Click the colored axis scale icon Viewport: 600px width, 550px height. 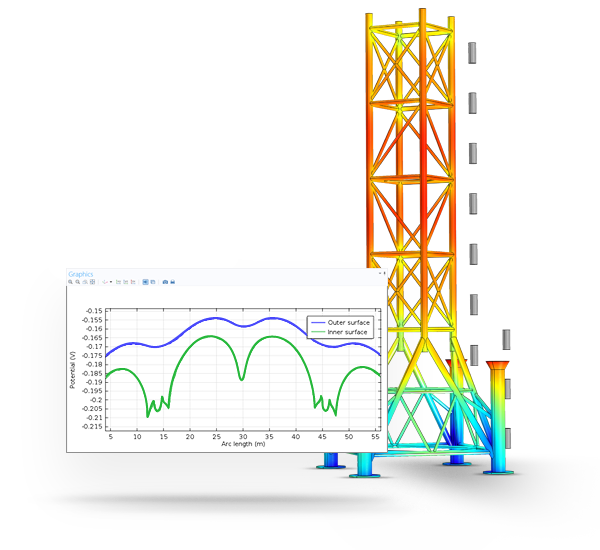pyautogui.click(x=105, y=282)
